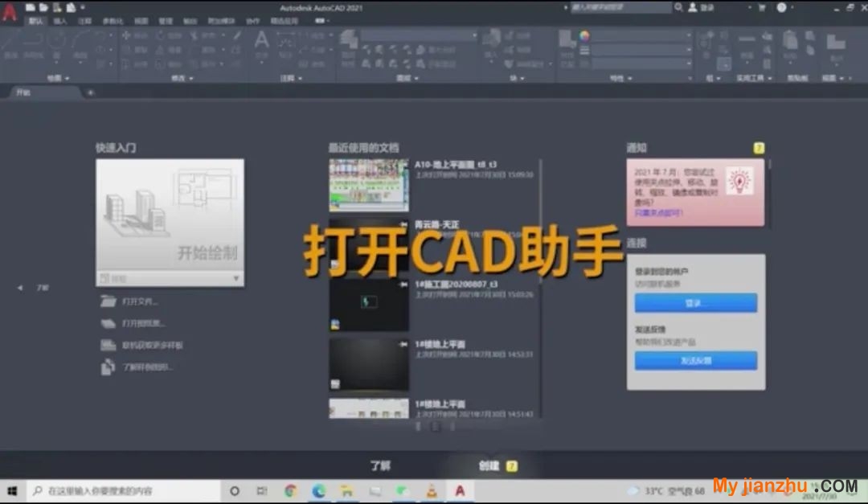Pin the first 1#接地上平面 recent document
The height and width of the screenshot is (504, 868).
(403, 345)
